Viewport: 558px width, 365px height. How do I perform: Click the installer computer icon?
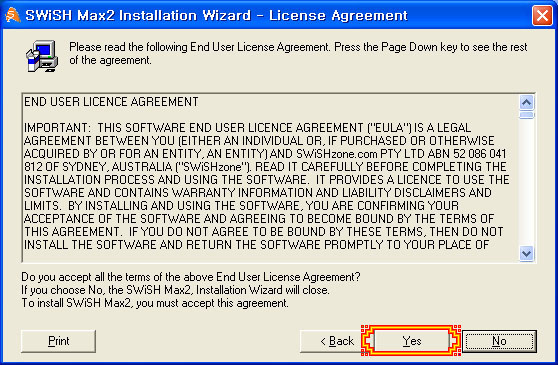[x=42, y=56]
